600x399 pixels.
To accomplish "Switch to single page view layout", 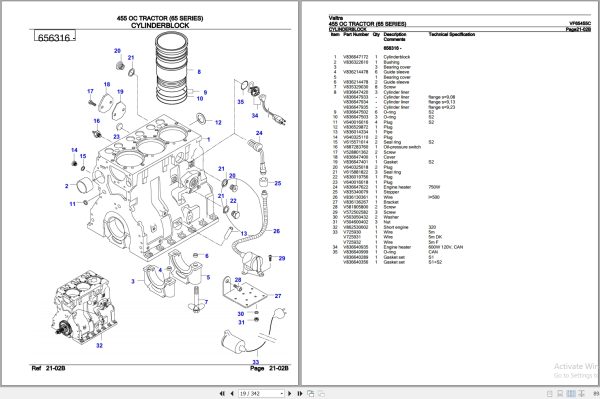I will pyautogui.click(x=550, y=393).
